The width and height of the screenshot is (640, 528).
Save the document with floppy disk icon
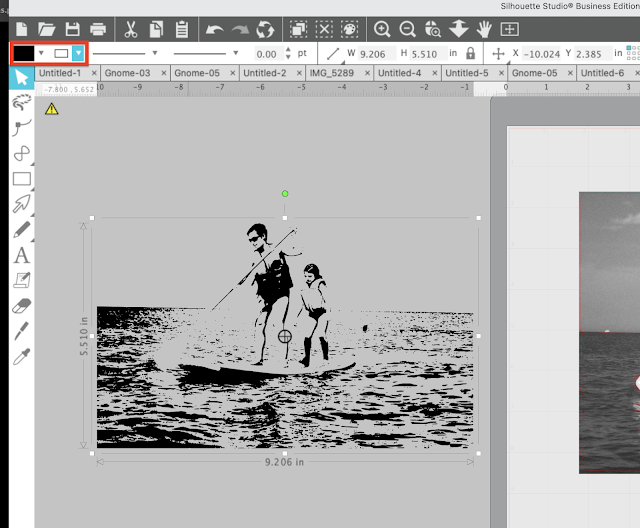pyautogui.click(x=72, y=29)
